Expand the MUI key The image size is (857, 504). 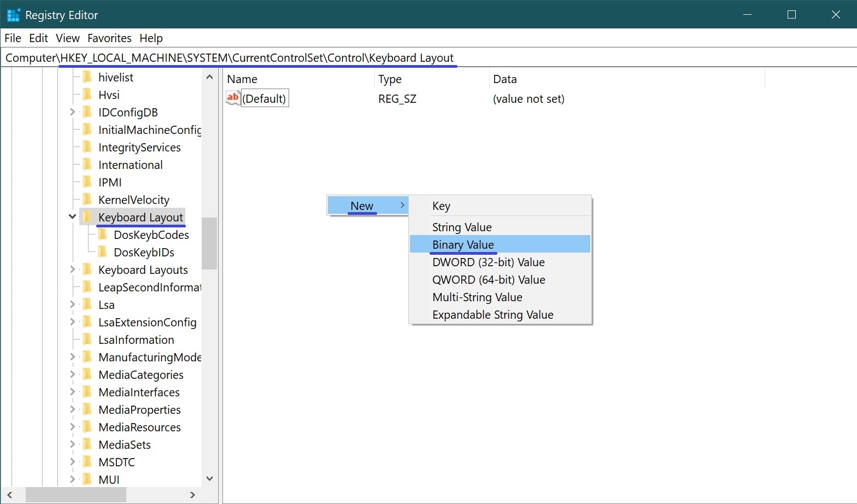click(x=72, y=479)
